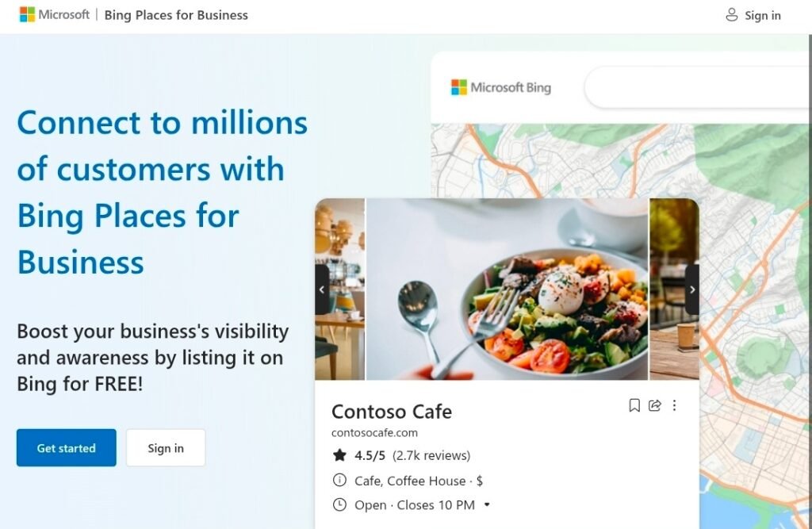Click the white Sign in button under the headline
812x529 pixels.
[x=165, y=448]
